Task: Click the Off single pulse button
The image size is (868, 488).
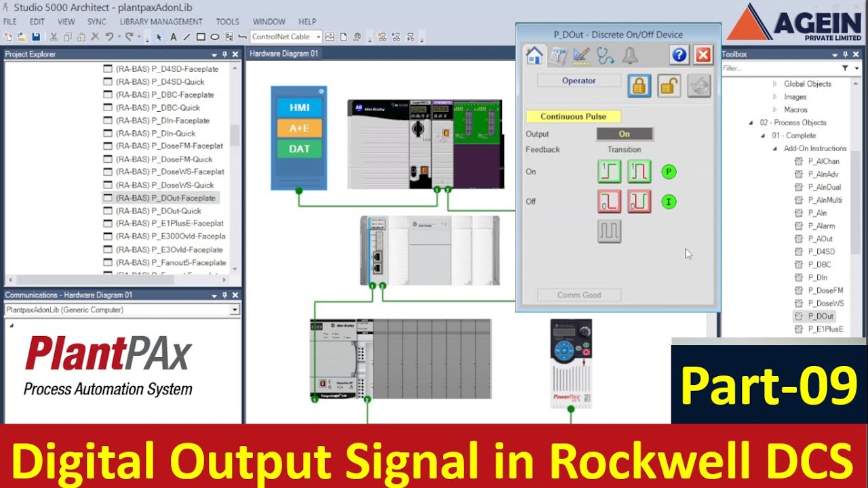Action: (610, 201)
